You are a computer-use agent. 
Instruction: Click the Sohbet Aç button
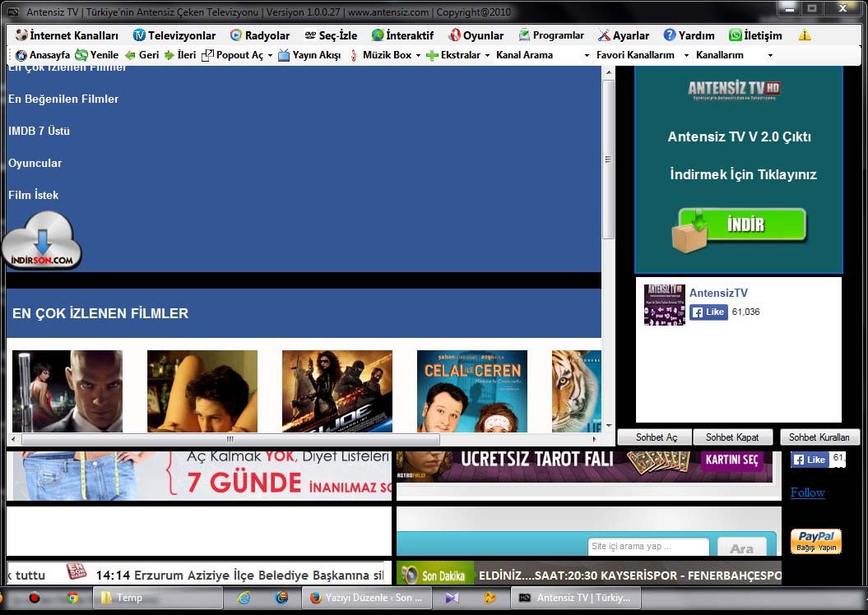tap(656, 437)
